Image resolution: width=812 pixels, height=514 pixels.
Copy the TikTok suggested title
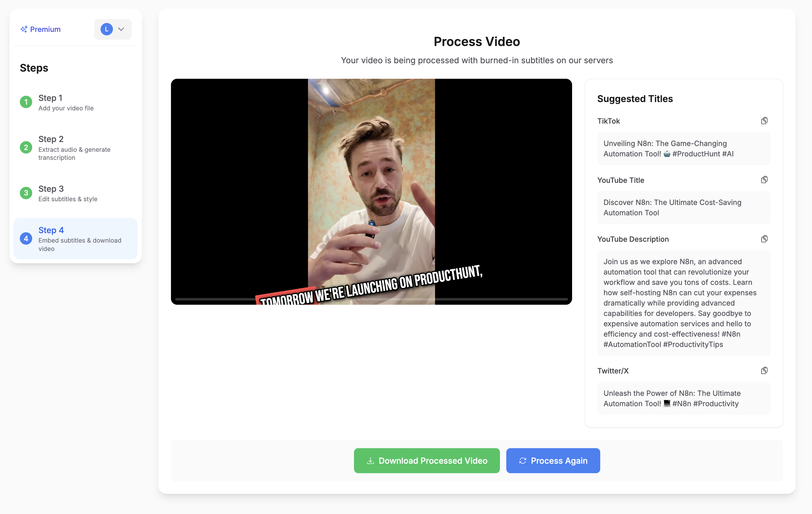coord(764,121)
